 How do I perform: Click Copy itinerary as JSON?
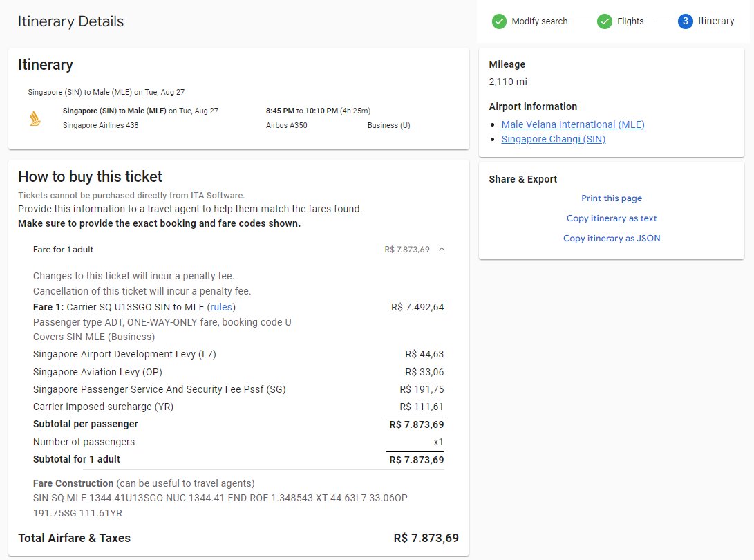(x=611, y=239)
